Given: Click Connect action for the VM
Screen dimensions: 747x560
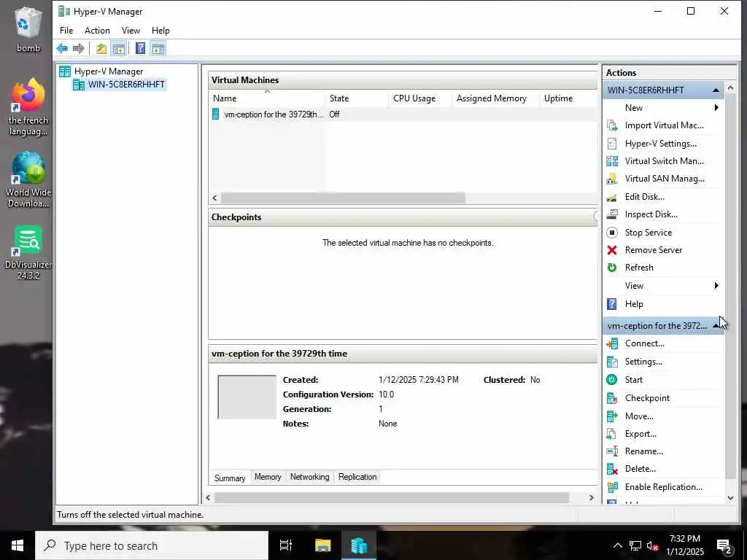Looking at the screenshot, I should [645, 343].
